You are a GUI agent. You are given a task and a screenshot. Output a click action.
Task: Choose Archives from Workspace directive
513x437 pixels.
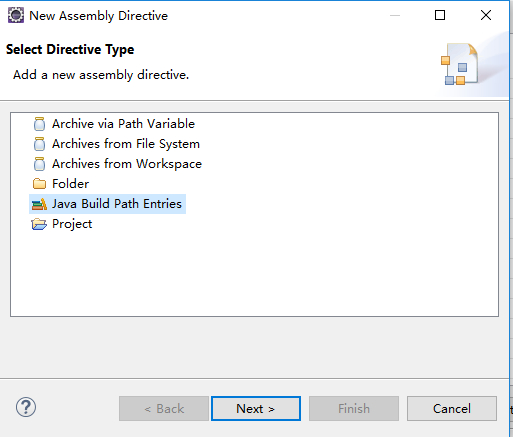(x=127, y=164)
